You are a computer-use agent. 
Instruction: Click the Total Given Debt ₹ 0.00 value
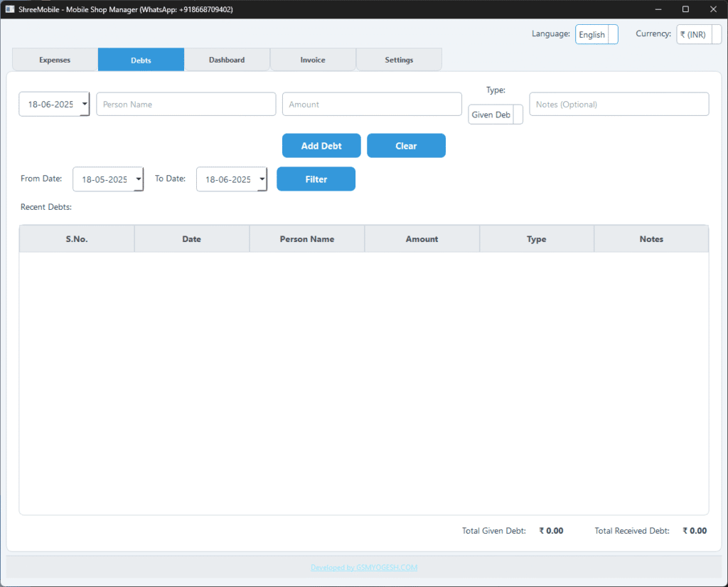click(551, 531)
